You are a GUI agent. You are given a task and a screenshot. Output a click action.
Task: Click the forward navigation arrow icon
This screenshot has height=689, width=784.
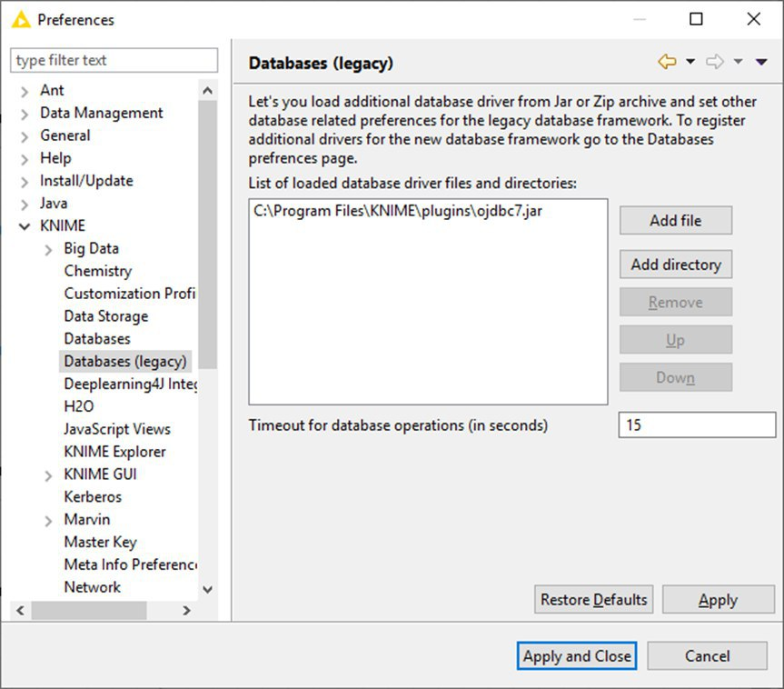714,62
